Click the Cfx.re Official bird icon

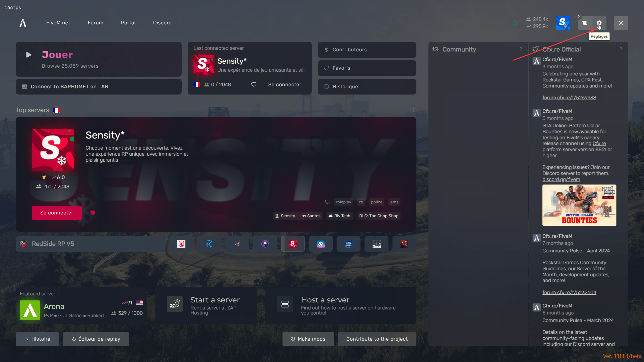coord(535,49)
